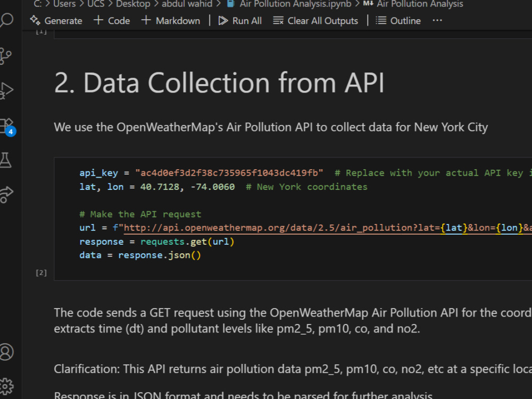
Task: Click the '# Make the API request' comment
Action: click(140, 214)
